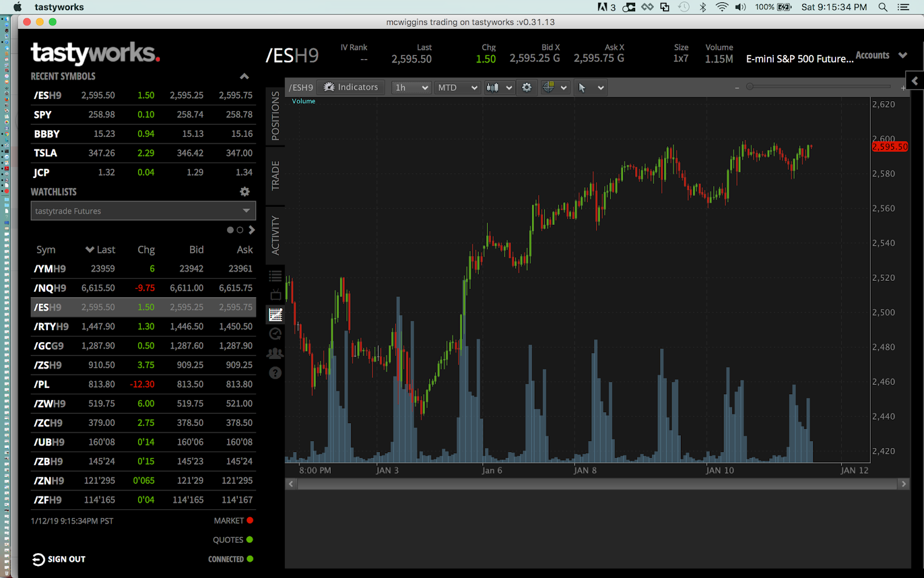Click the zoom in plus icon
This screenshot has width=924, height=578.
tap(903, 88)
